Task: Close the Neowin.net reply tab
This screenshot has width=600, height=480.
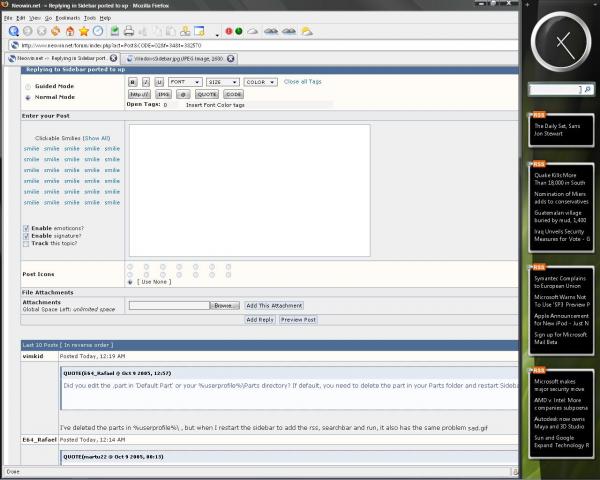Action: pos(113,58)
